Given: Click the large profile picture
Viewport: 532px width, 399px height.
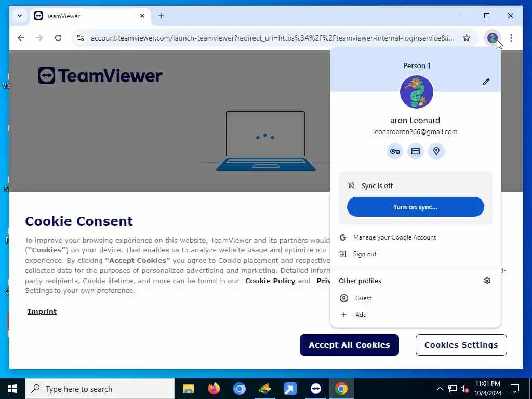Looking at the screenshot, I should tap(416, 92).
